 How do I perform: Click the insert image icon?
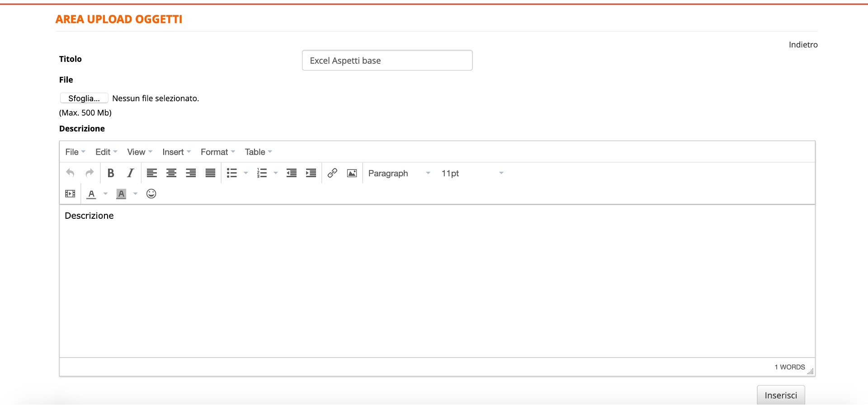352,173
